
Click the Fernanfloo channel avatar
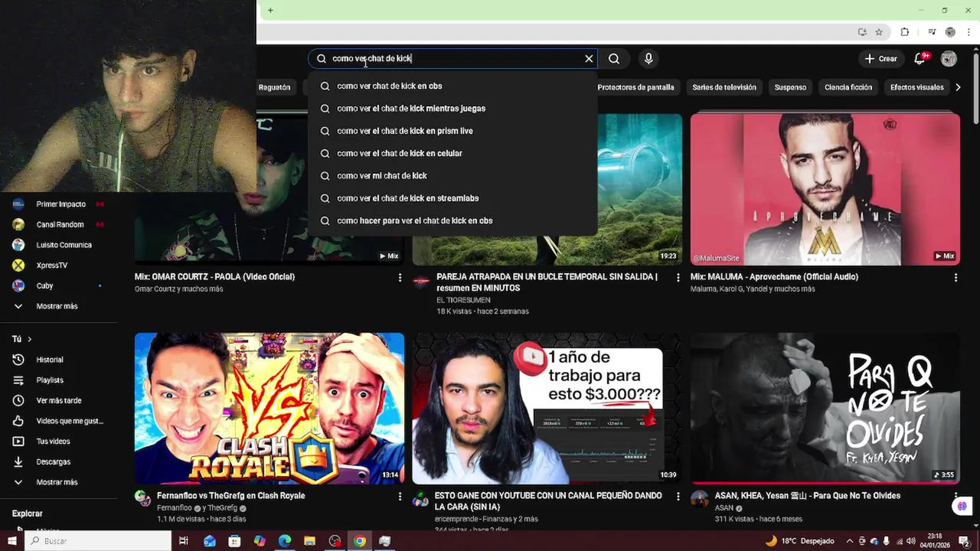[x=143, y=499]
